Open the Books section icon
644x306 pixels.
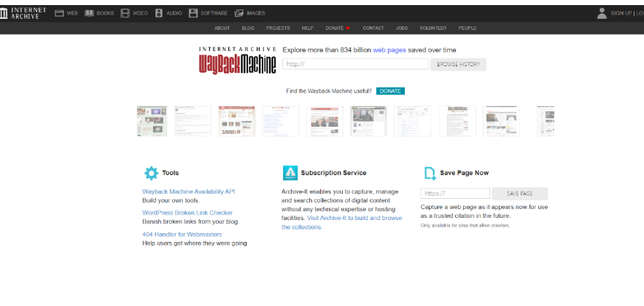[89, 13]
